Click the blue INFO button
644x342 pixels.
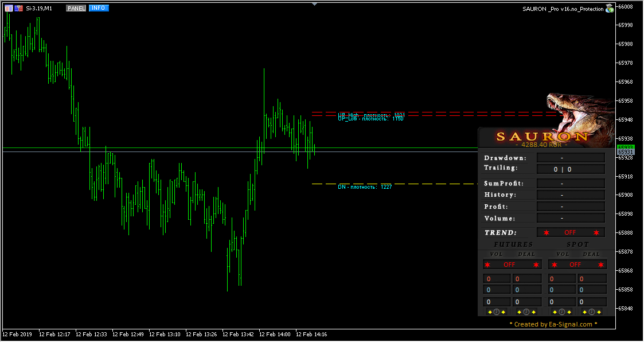pos(99,8)
